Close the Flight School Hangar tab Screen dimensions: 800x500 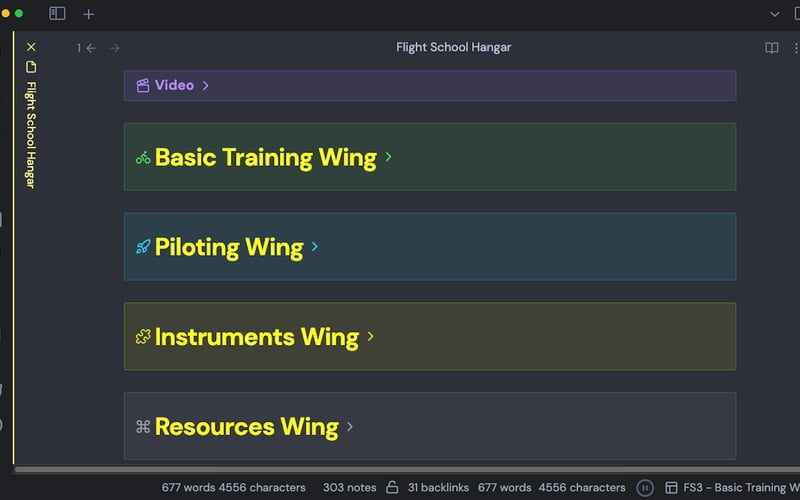(31, 47)
